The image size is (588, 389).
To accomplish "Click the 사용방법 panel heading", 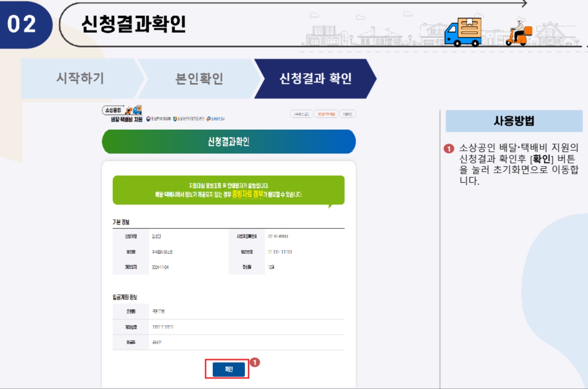I will pyautogui.click(x=514, y=121).
